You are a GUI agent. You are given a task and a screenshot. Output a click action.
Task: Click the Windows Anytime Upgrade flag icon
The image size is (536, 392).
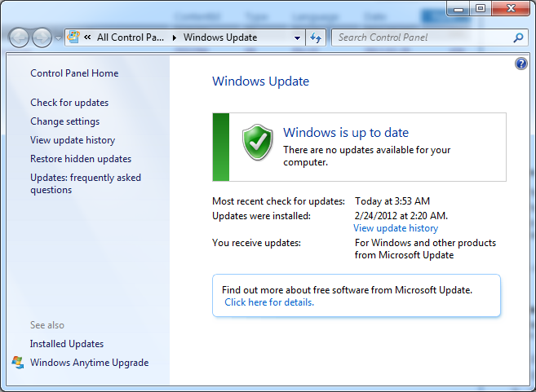click(18, 363)
